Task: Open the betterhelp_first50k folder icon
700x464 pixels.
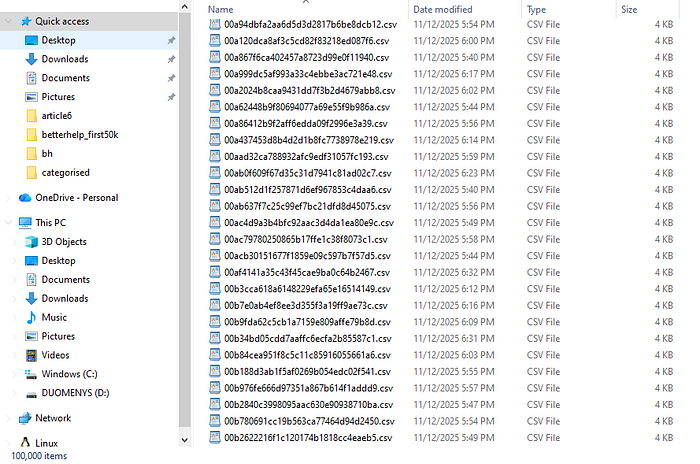Action: pos(32,135)
